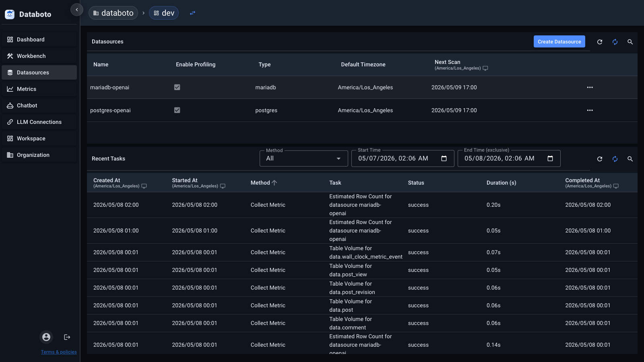Click task 'Table Volume for data.comment'
The image size is (644, 362).
351,323
